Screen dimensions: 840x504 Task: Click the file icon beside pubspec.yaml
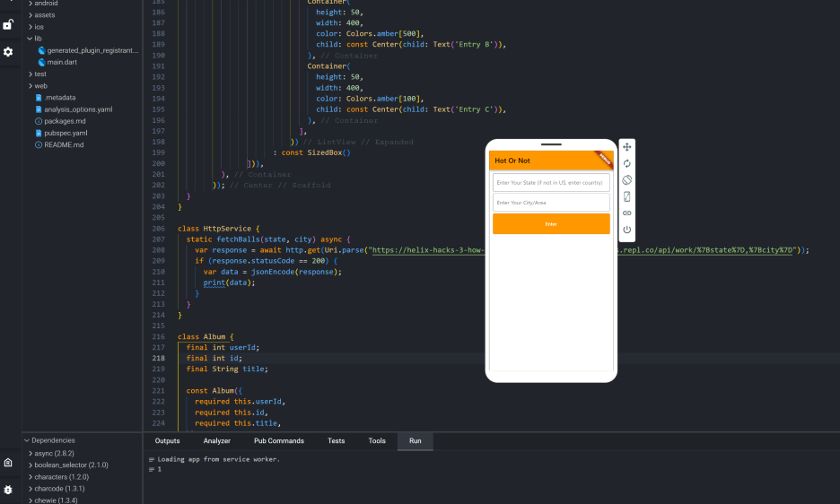point(39,133)
